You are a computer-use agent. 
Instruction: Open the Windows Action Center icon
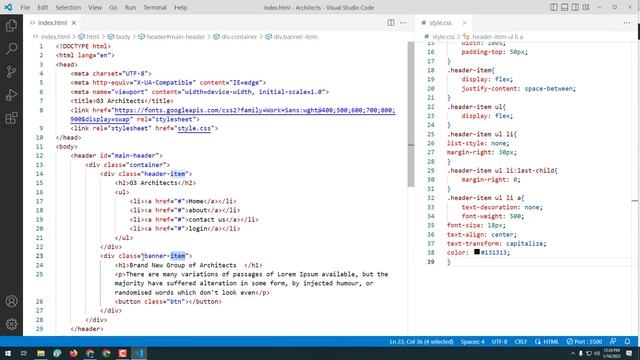pyautogui.click(x=629, y=353)
